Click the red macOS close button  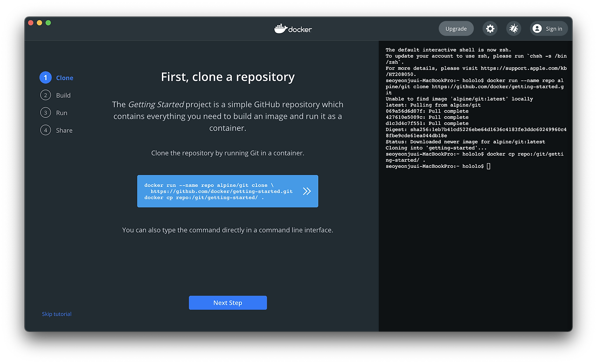coord(31,23)
